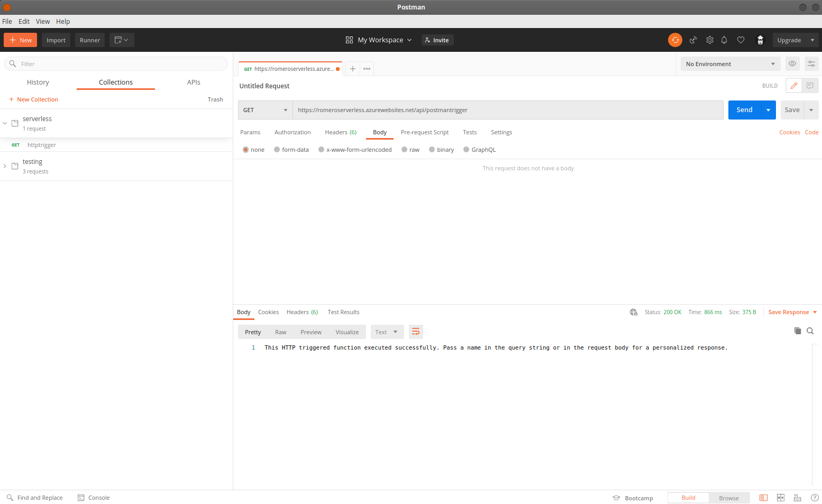Open the comments icon beside pencil

[x=810, y=86]
